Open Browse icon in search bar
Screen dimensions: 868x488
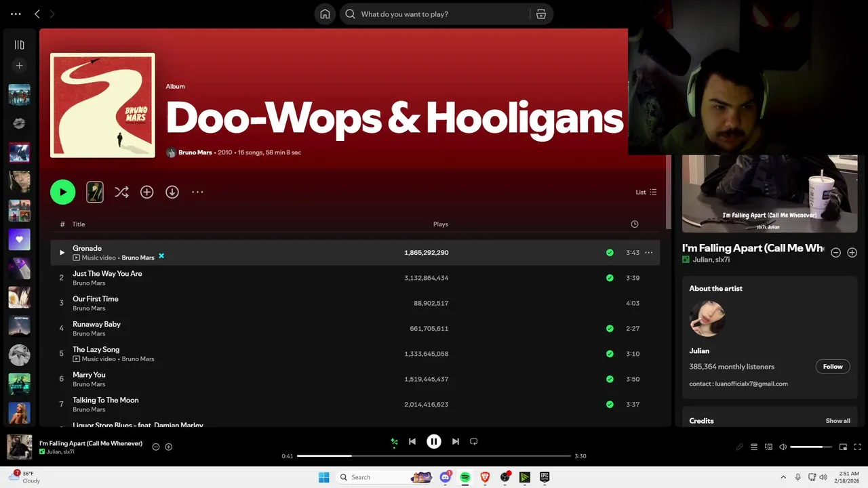click(541, 14)
